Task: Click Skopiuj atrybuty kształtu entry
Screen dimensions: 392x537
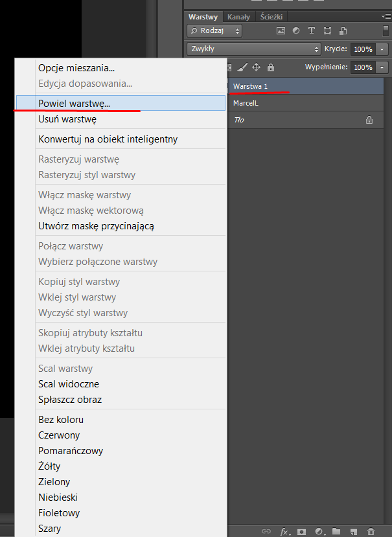Action: [x=121, y=333]
